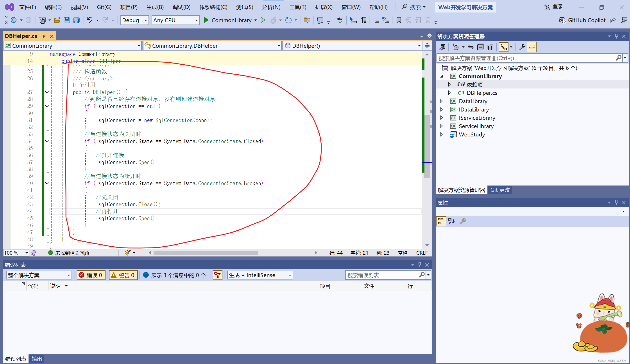Select DBHelper.cs in Solution Explorer

482,93
